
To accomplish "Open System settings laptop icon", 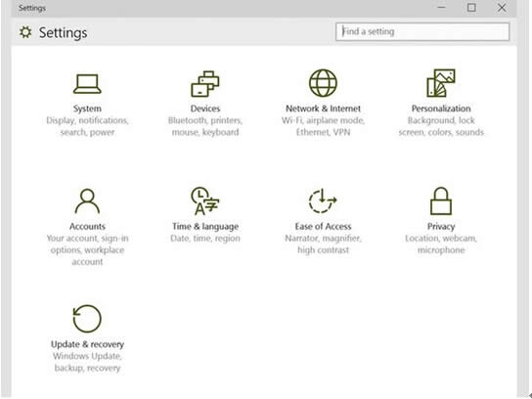I will click(87, 84).
